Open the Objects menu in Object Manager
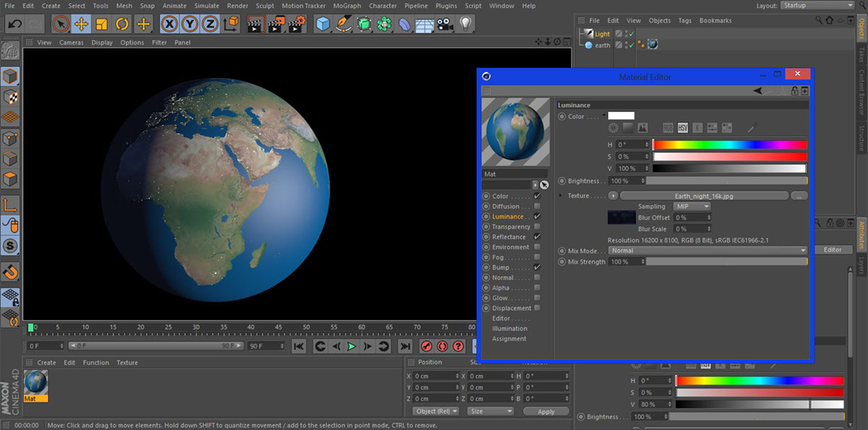 pos(660,21)
